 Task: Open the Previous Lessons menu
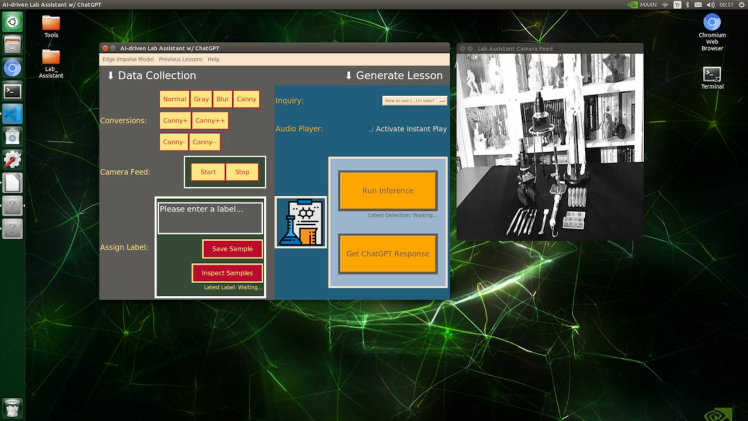180,59
